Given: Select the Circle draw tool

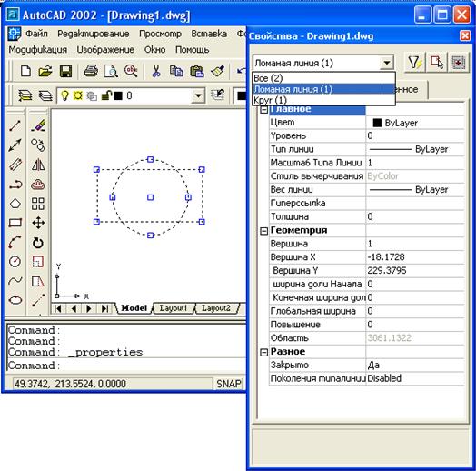Looking at the screenshot, I should coord(15,261).
